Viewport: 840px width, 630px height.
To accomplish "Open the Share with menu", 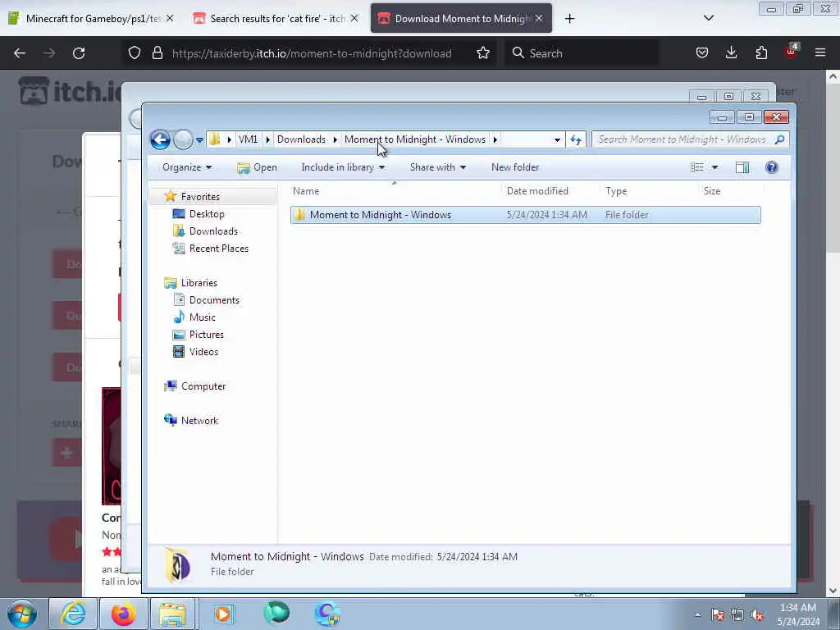I will point(438,167).
